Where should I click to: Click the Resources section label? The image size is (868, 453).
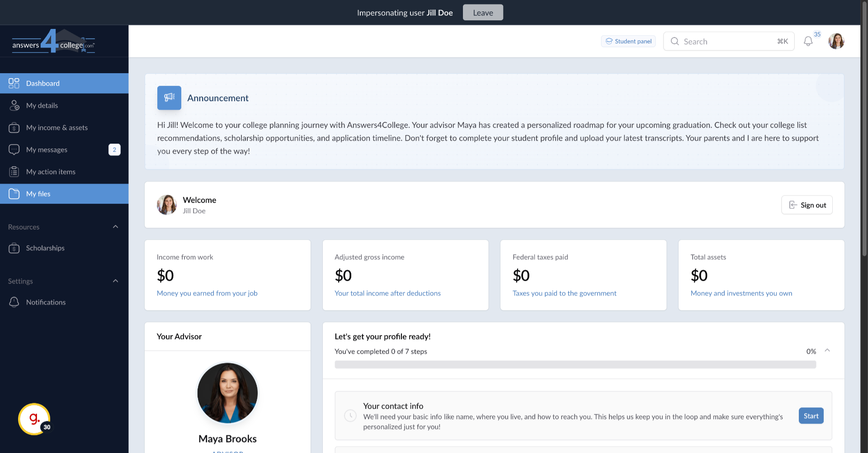24,227
